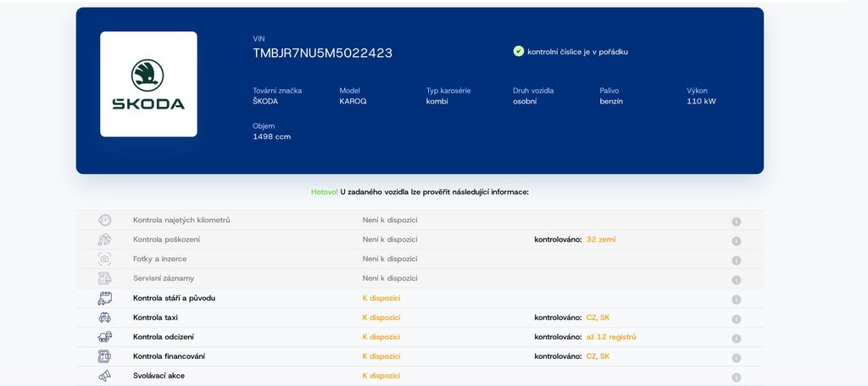Click 'Není k dispozici' for Fotky a inzerce
This screenshot has height=386, width=868.
click(x=390, y=259)
